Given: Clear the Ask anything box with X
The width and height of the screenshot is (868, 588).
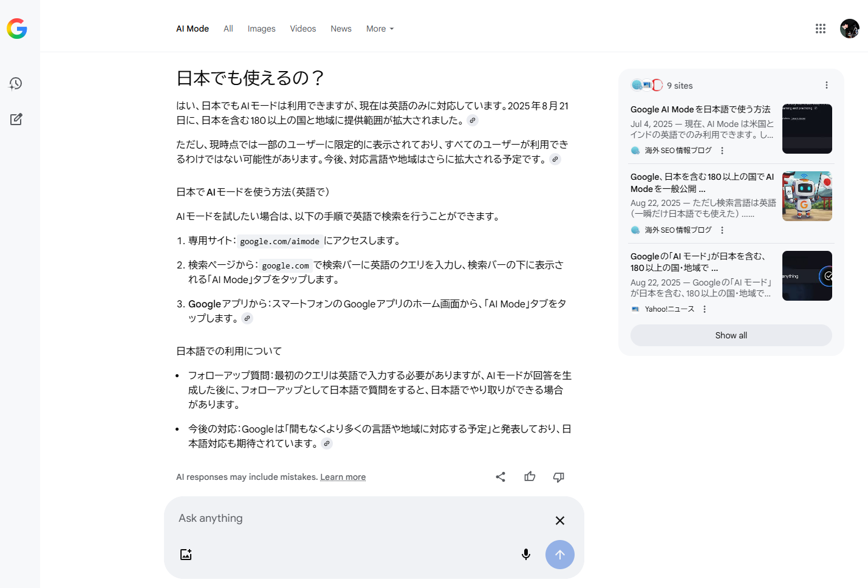Looking at the screenshot, I should [560, 521].
